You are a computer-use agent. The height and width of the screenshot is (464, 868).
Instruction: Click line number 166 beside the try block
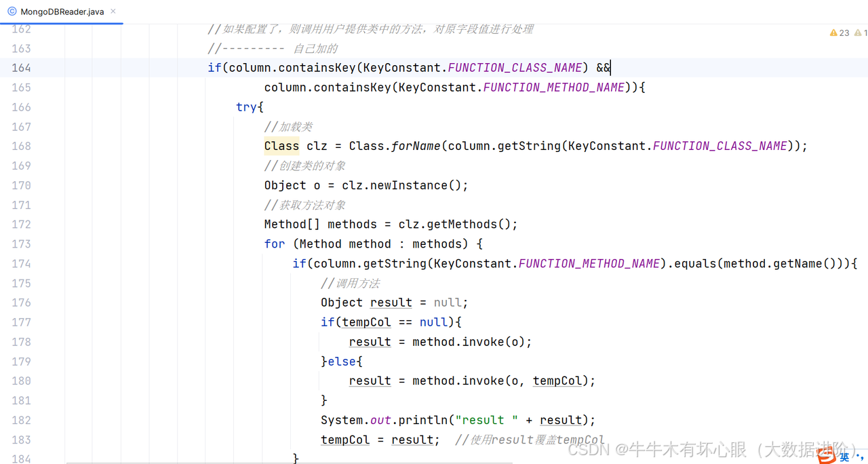[x=22, y=107]
